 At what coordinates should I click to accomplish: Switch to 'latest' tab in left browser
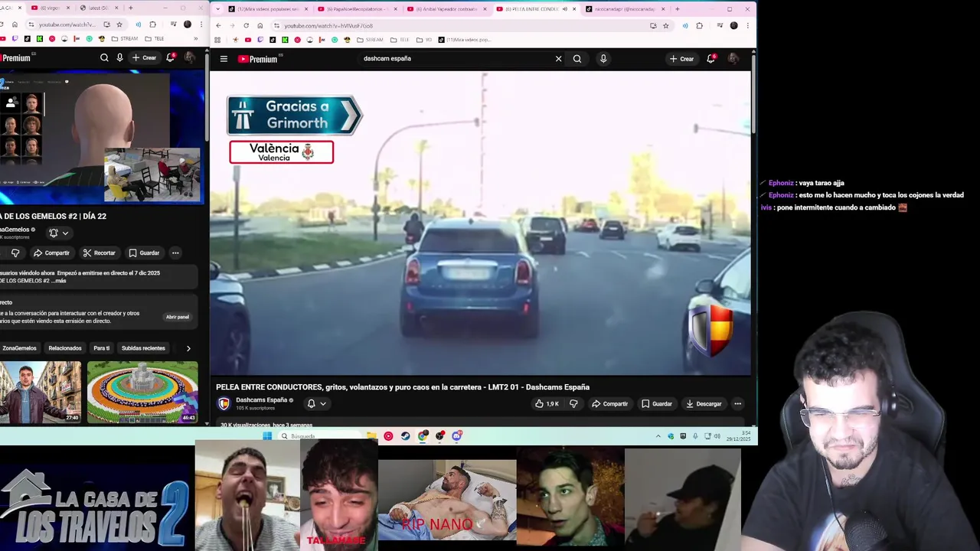pos(99,8)
